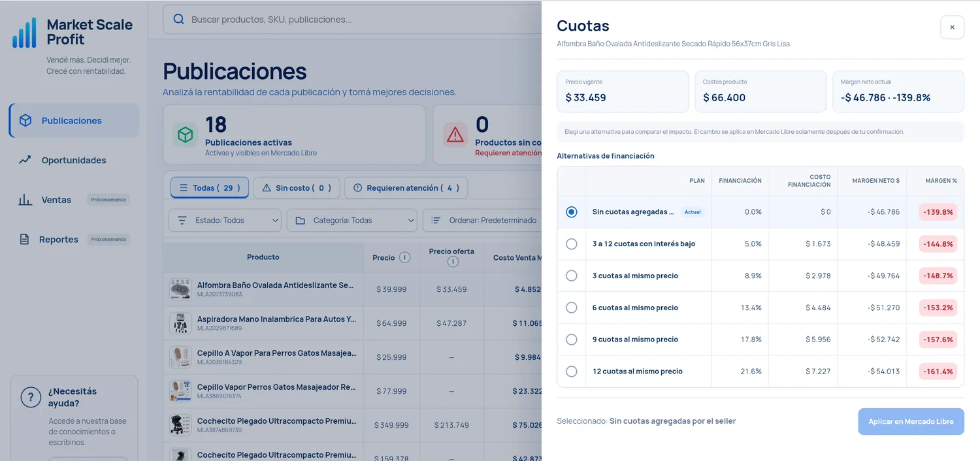
Task: Click the Aspiradora Mano product thumbnail
Action: (x=180, y=323)
